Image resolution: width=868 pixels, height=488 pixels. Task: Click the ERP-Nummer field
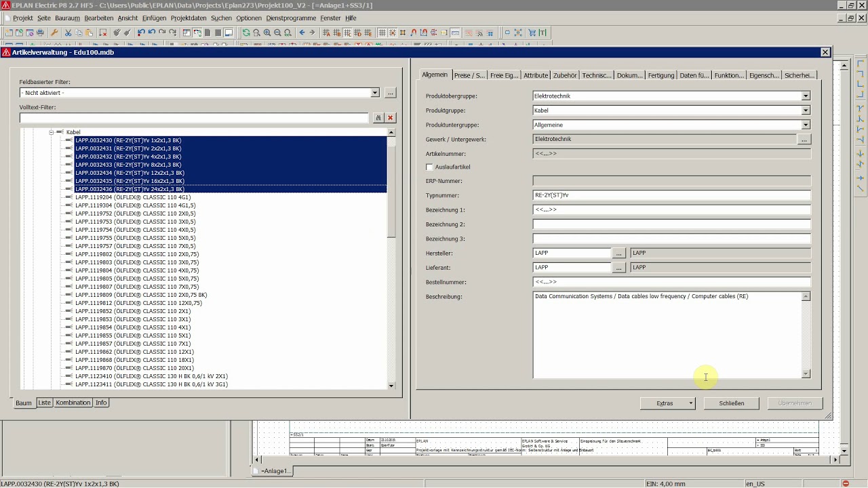click(671, 181)
